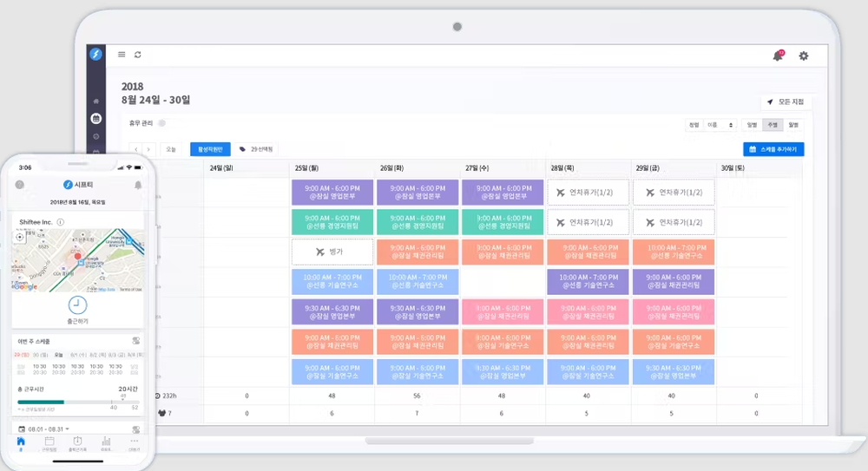This screenshot has width=868, height=471.
Task: Click the total work hours progress bar on phone
Action: click(77, 402)
